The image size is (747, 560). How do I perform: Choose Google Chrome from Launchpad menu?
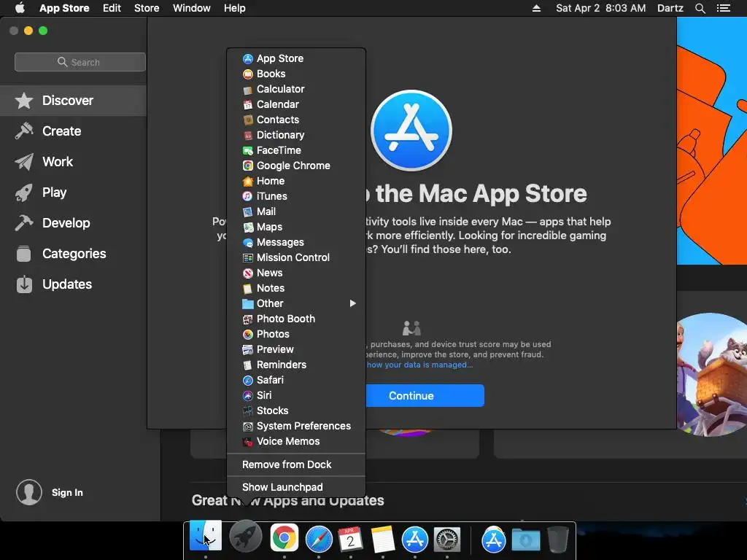click(x=296, y=166)
